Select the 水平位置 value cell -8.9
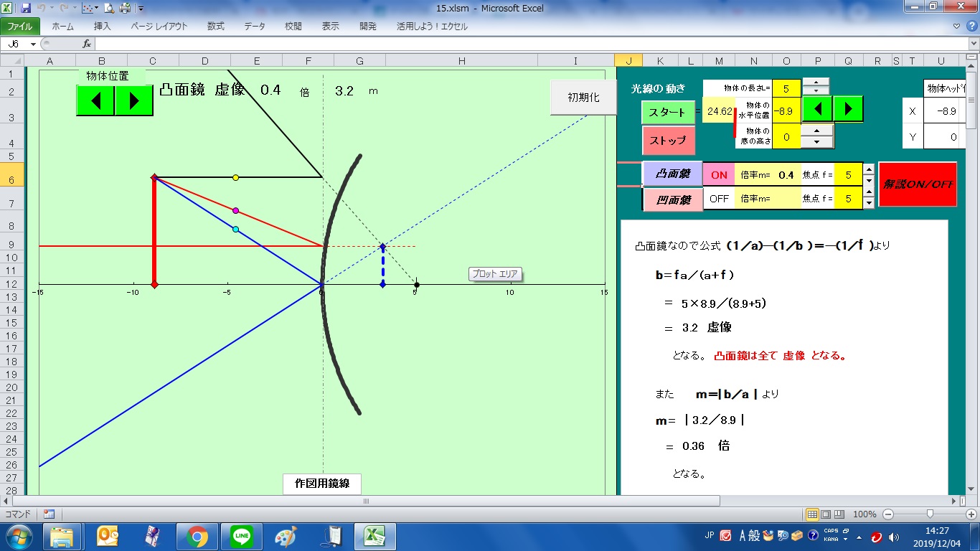 pyautogui.click(x=786, y=112)
